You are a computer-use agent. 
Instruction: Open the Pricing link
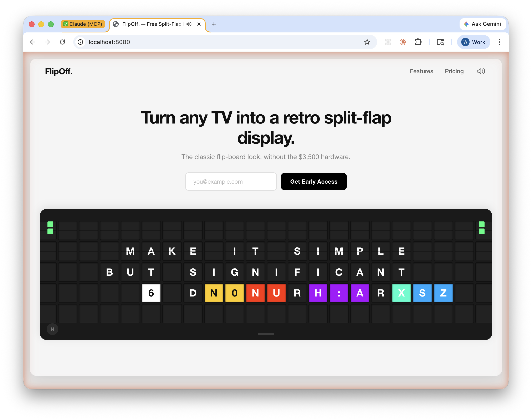[x=454, y=71]
